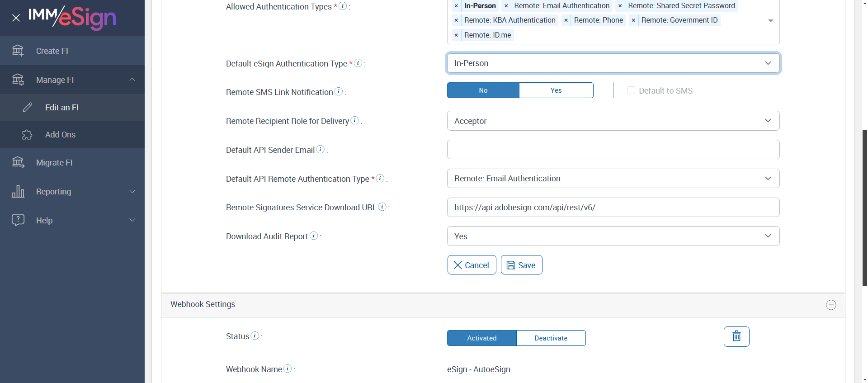Viewport: 868px width, 383px height.
Task: Set Remote SMS Link Notification to Yes
Action: click(556, 90)
